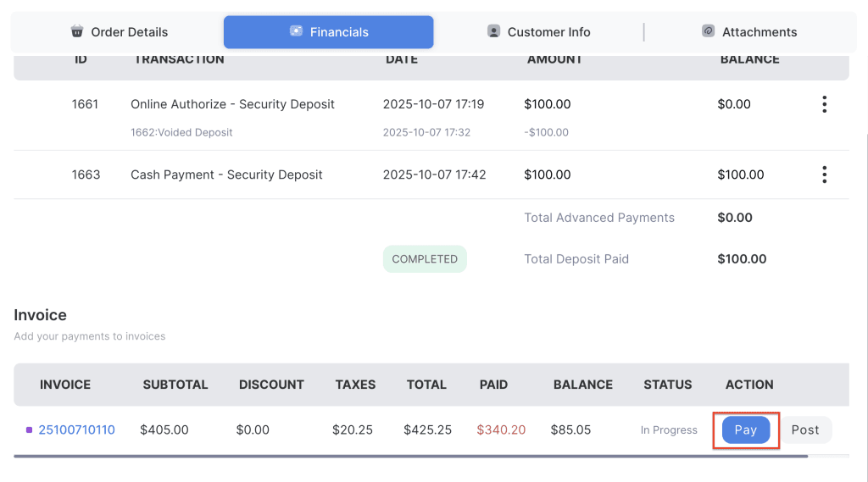Select the 1662:Voided Deposit sub-entry

pyautogui.click(x=181, y=132)
